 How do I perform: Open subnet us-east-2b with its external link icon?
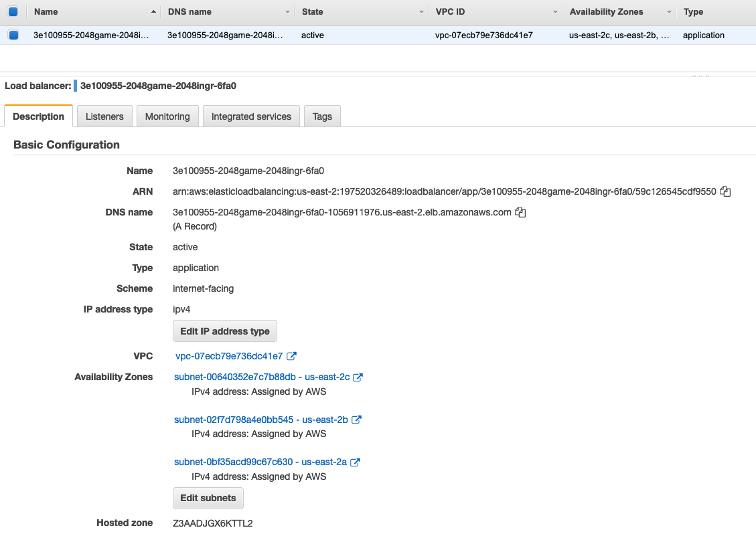coord(356,420)
